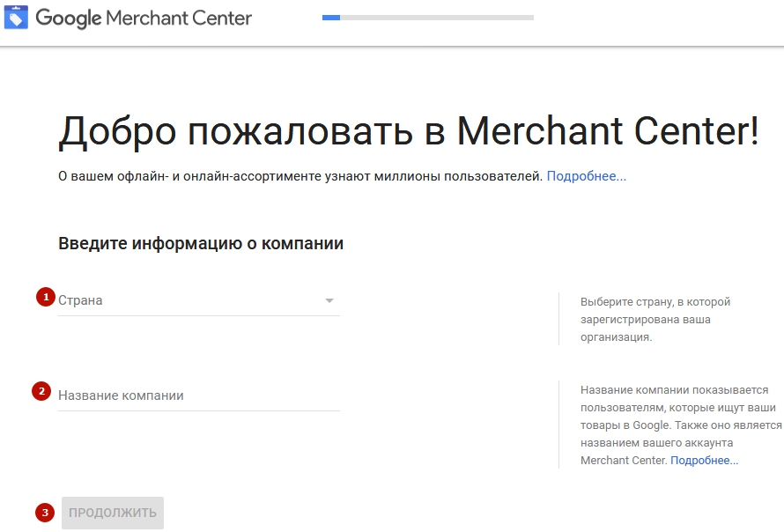Click the sentence about офлайн- и онлайн-ассортименте

tap(300, 176)
